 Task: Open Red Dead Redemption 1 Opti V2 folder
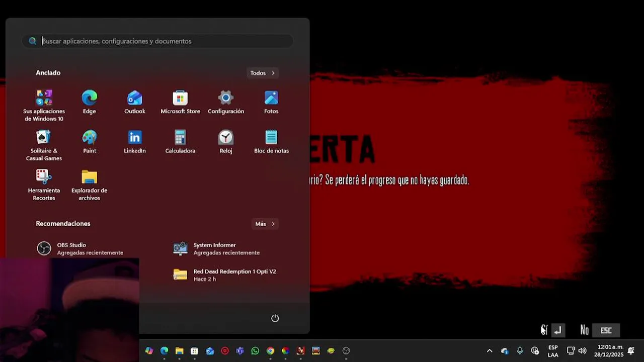[x=225, y=275]
